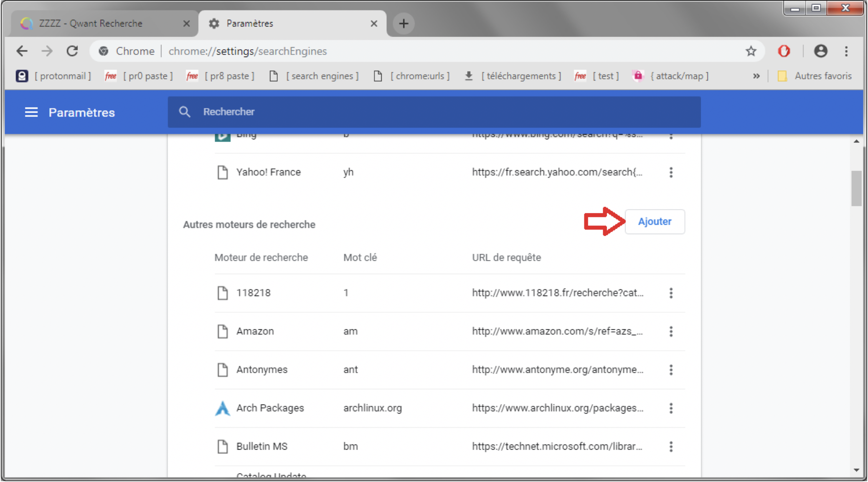The image size is (868, 482).
Task: Click the browser back arrow
Action: coord(22,51)
